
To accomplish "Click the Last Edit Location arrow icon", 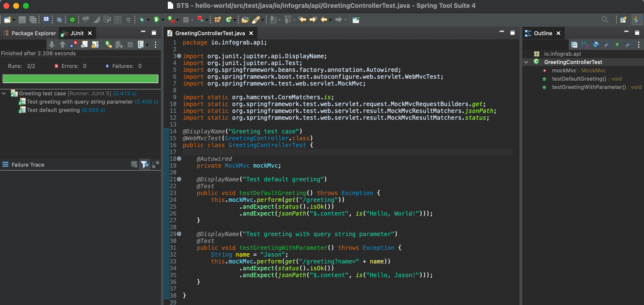I will click(302, 20).
